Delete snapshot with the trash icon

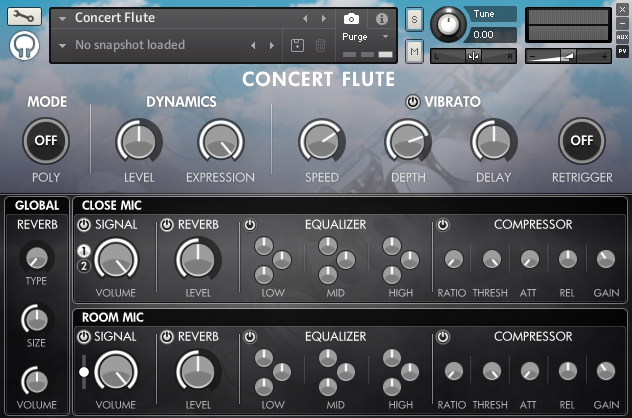[320, 45]
